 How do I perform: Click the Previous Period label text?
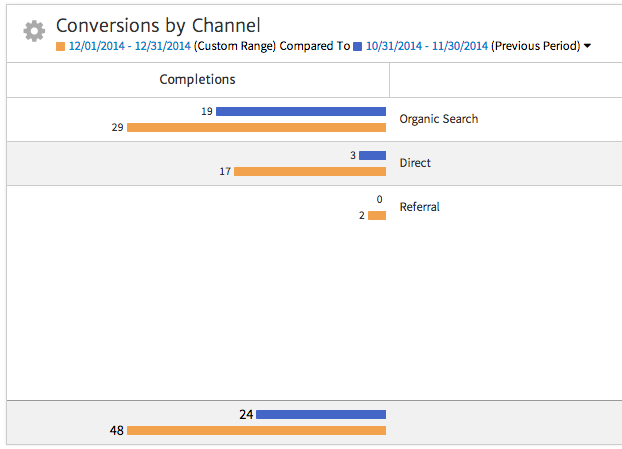[535, 46]
